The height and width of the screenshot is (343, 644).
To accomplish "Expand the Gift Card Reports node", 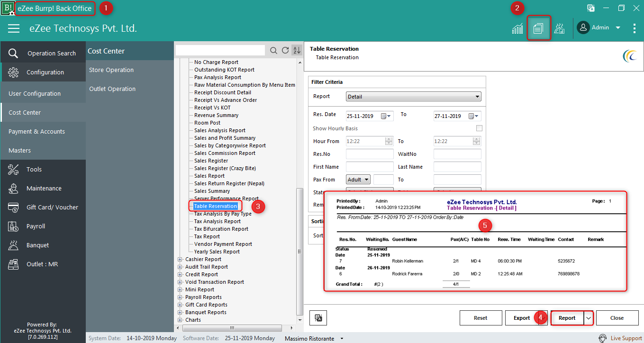I will pos(180,305).
